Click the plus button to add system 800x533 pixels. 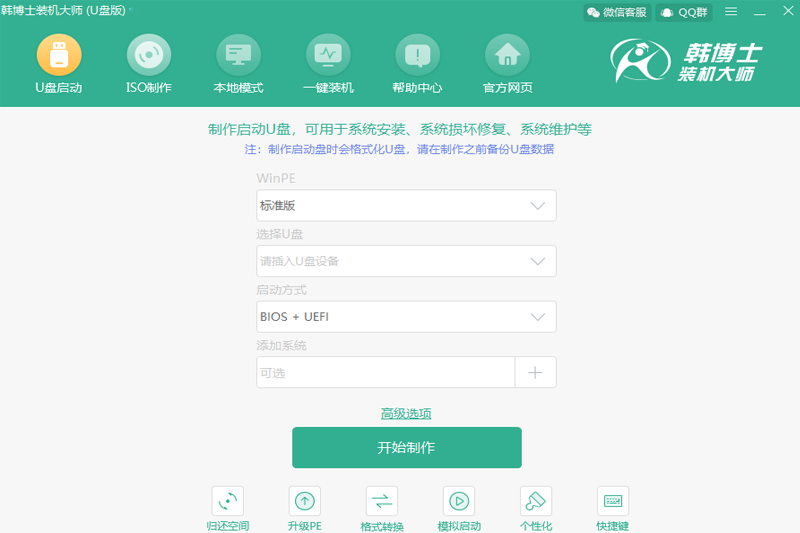(x=535, y=372)
